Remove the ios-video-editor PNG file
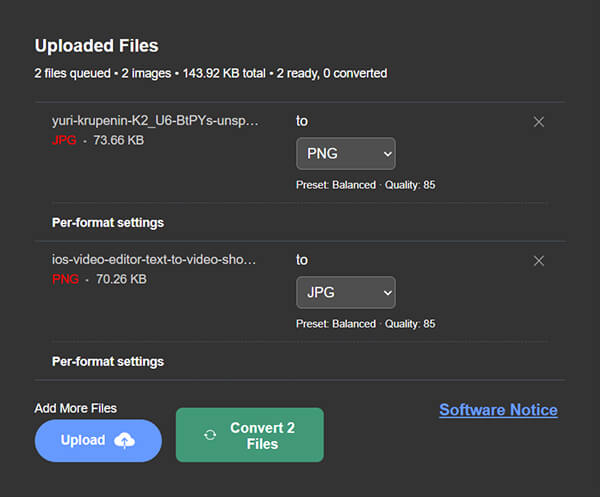Screen dimensions: 600x497 click(x=539, y=261)
